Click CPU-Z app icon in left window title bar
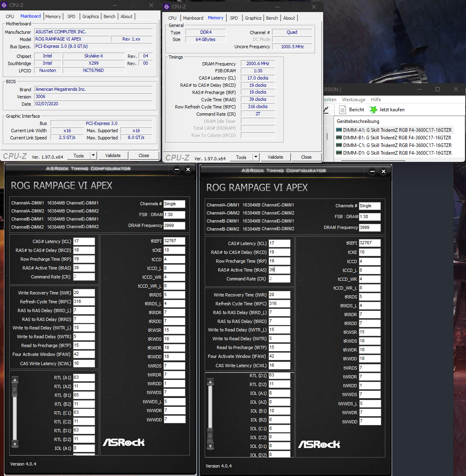Image resolution: width=466 pixels, height=476 pixels. pos(4,5)
